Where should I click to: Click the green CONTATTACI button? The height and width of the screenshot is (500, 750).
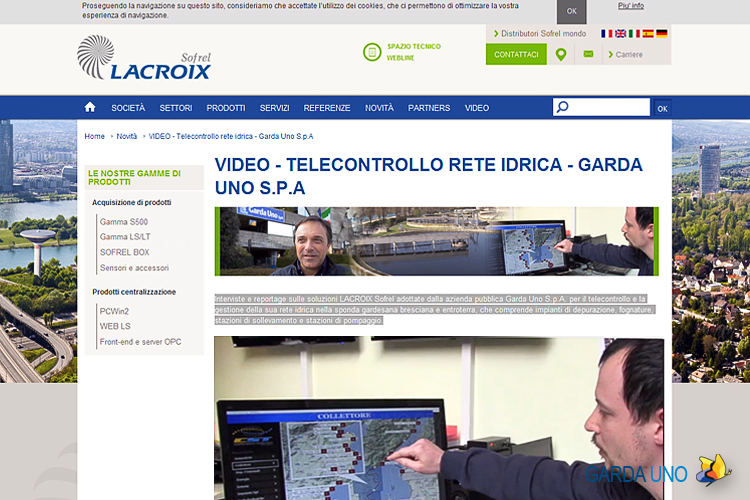[516, 55]
